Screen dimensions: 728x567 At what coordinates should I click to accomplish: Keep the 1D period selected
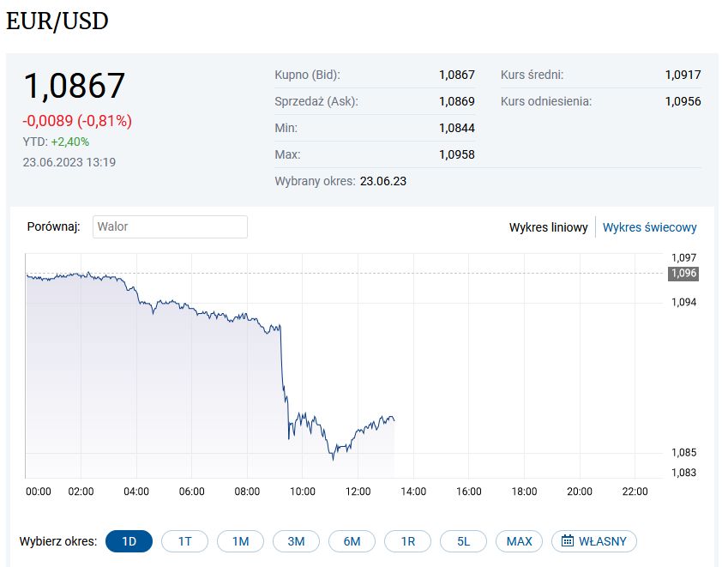pyautogui.click(x=129, y=541)
